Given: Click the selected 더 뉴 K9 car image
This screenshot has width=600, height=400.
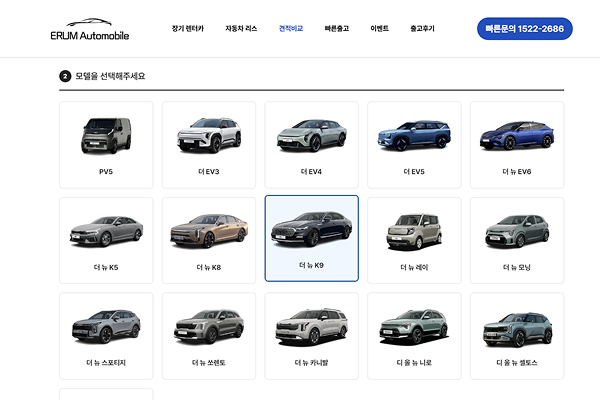Looking at the screenshot, I should (311, 229).
